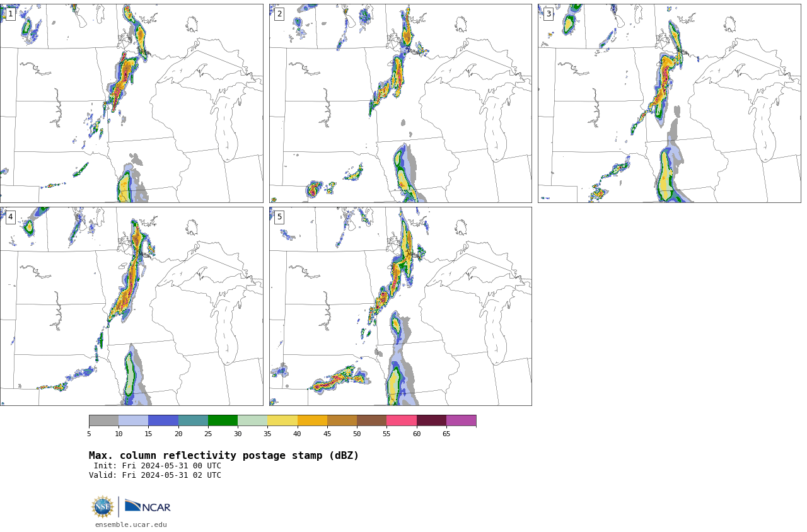Click the colorbar tick label 65
This screenshot has height=532, width=807.
click(446, 434)
